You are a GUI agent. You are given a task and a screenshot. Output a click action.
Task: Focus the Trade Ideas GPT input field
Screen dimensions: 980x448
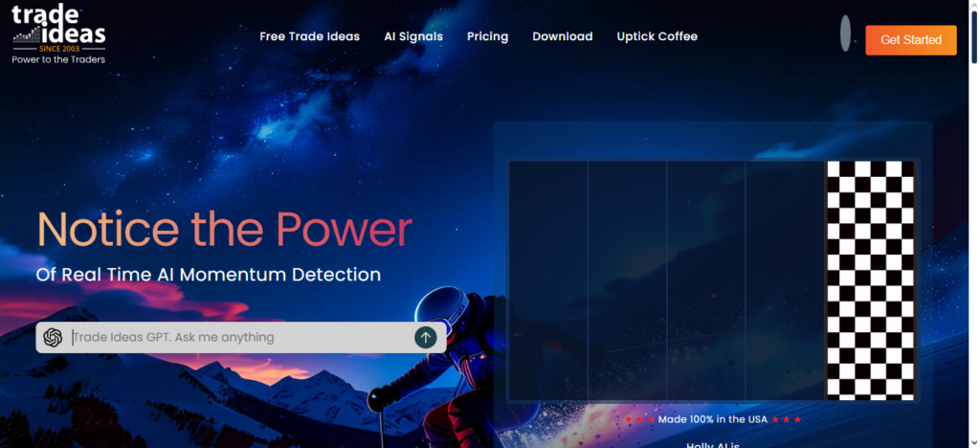point(239,337)
